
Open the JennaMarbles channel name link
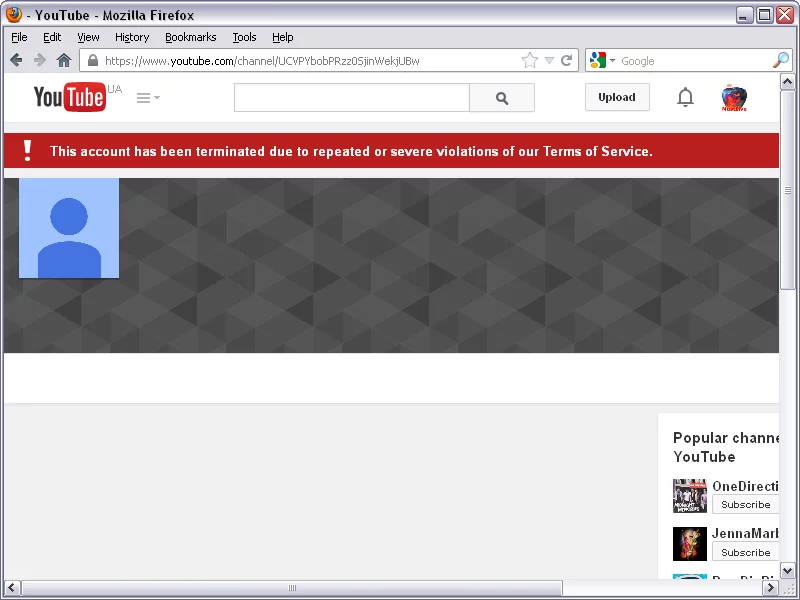pyautogui.click(x=745, y=533)
